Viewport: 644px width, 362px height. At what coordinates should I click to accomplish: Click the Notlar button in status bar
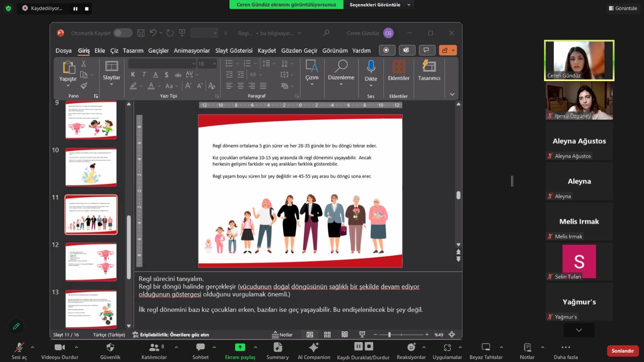tap(282, 335)
